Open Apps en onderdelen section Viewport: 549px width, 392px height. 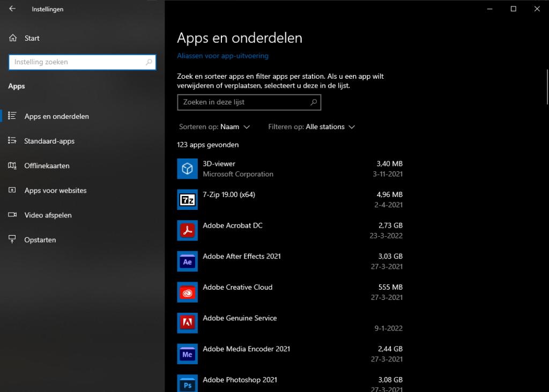(57, 116)
